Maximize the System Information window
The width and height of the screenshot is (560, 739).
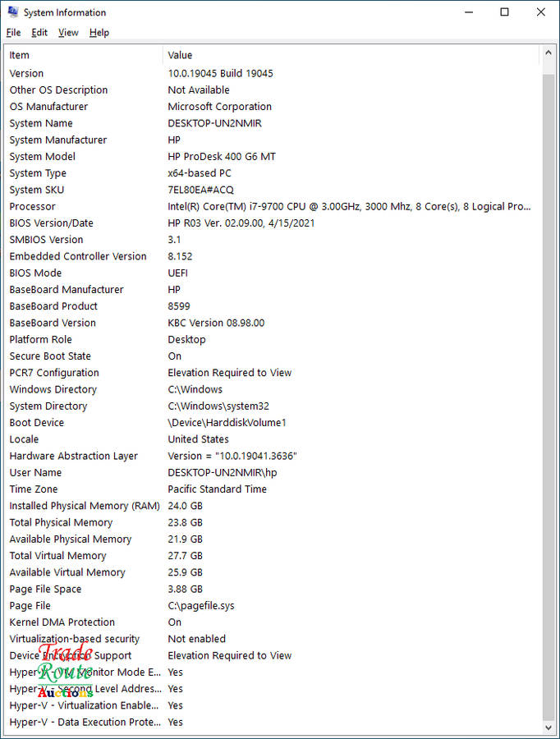(x=505, y=12)
